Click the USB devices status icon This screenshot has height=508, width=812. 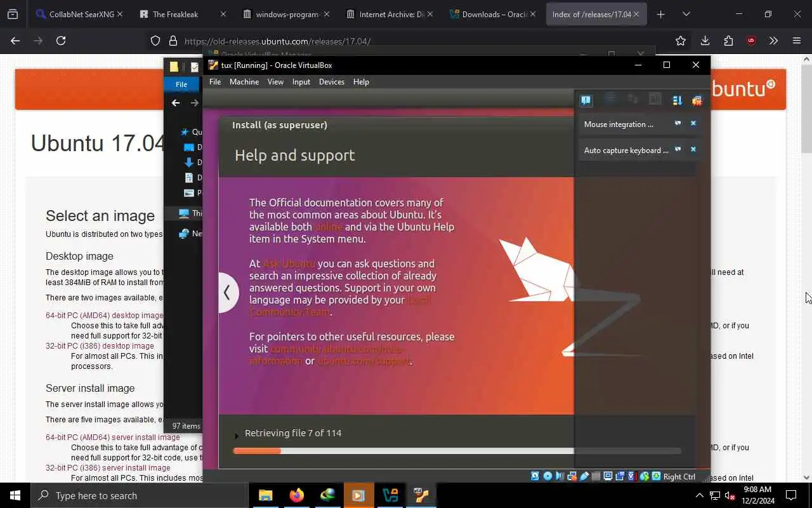tap(584, 476)
